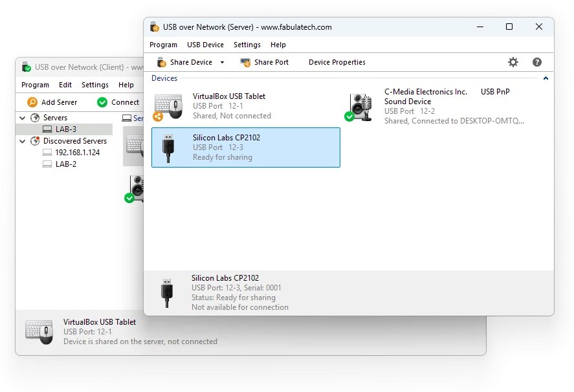The width and height of the screenshot is (574, 392).
Task: Click 'Shared, Connected to DESKTOP-OMTQ...' text
Action: (454, 121)
